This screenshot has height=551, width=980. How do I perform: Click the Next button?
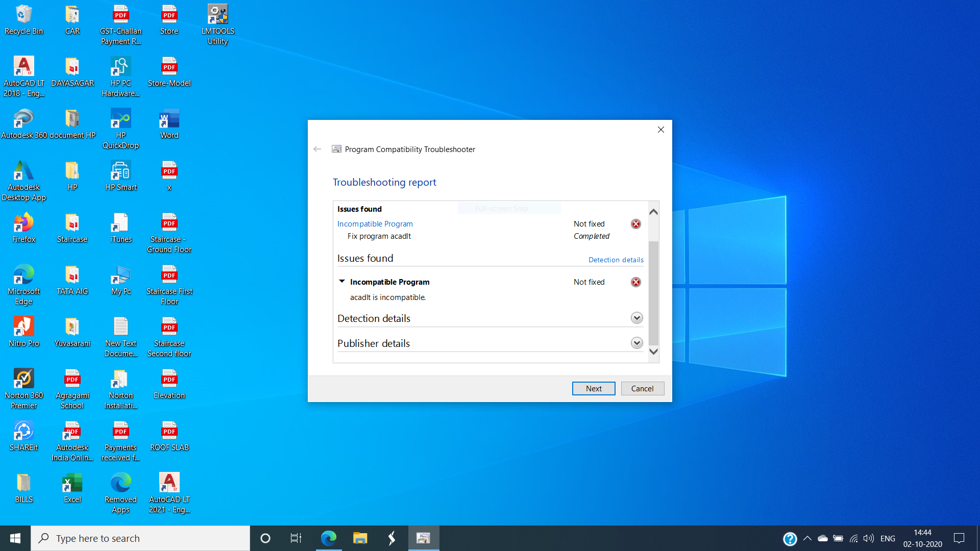(x=593, y=388)
